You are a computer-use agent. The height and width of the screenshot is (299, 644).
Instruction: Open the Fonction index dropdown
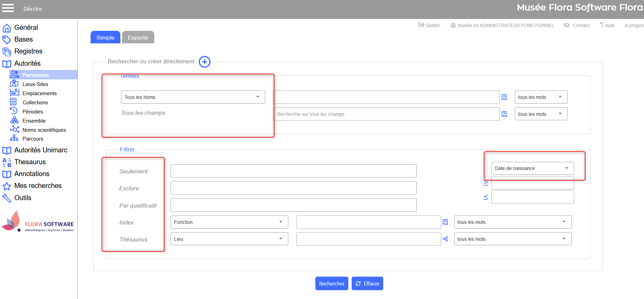coord(229,222)
